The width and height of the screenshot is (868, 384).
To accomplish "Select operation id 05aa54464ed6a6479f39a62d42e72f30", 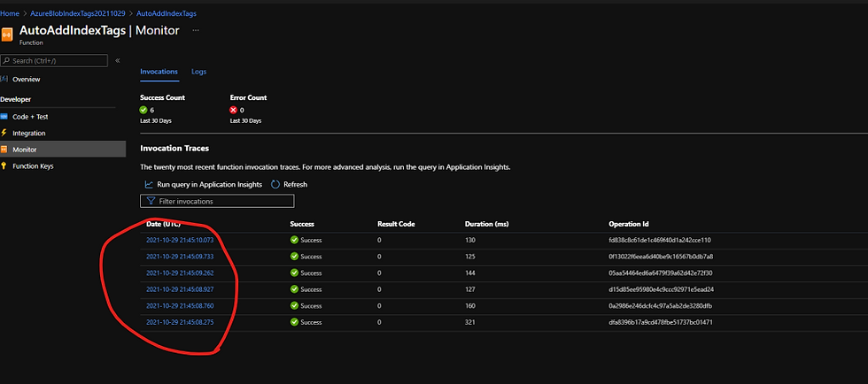I will coord(661,273).
